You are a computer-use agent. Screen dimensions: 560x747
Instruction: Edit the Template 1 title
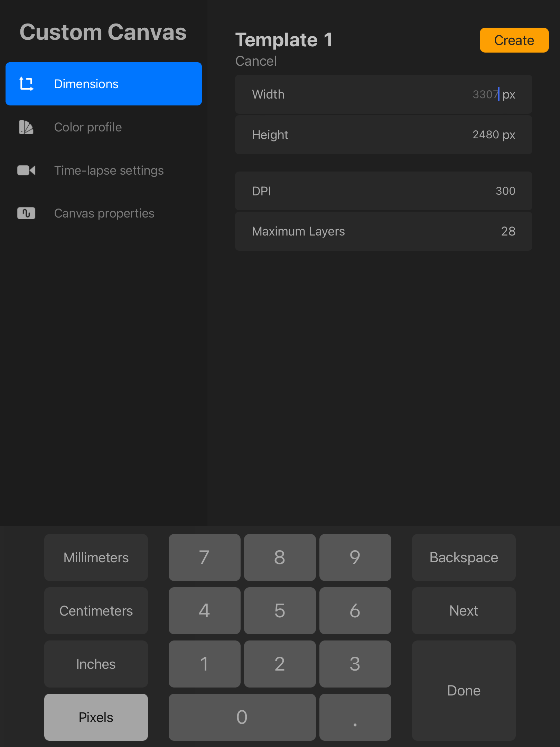(284, 40)
